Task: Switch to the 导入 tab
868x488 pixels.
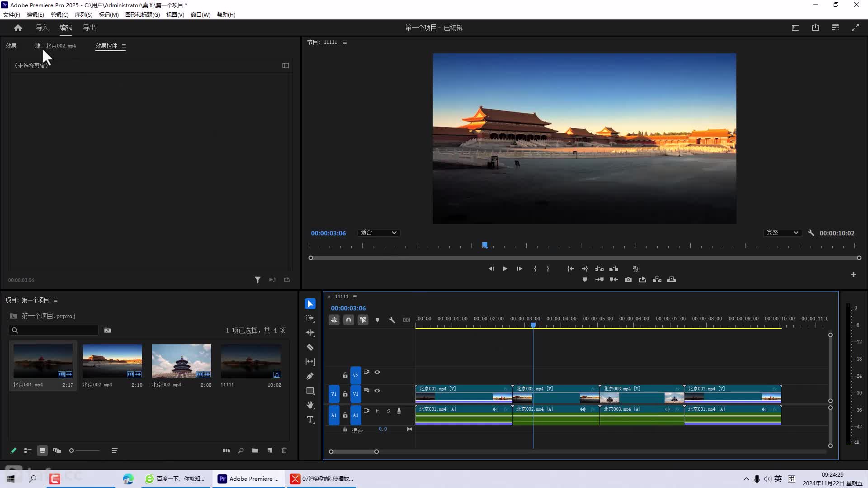Action: coord(42,28)
